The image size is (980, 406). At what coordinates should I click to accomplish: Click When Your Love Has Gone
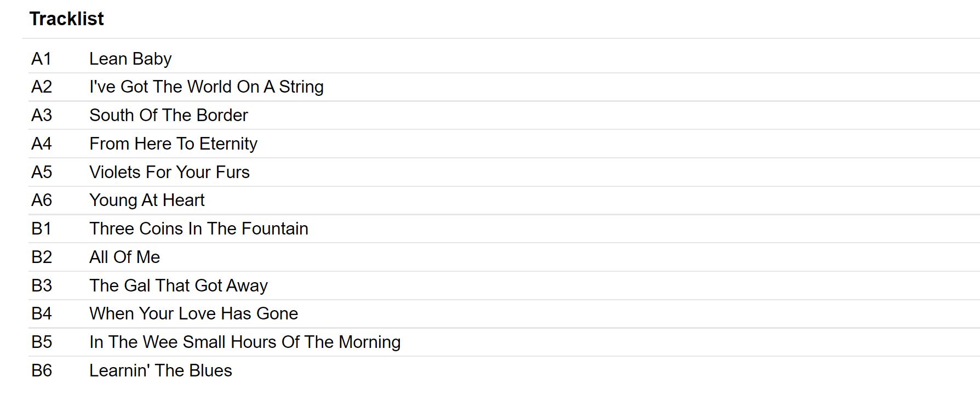tap(193, 313)
